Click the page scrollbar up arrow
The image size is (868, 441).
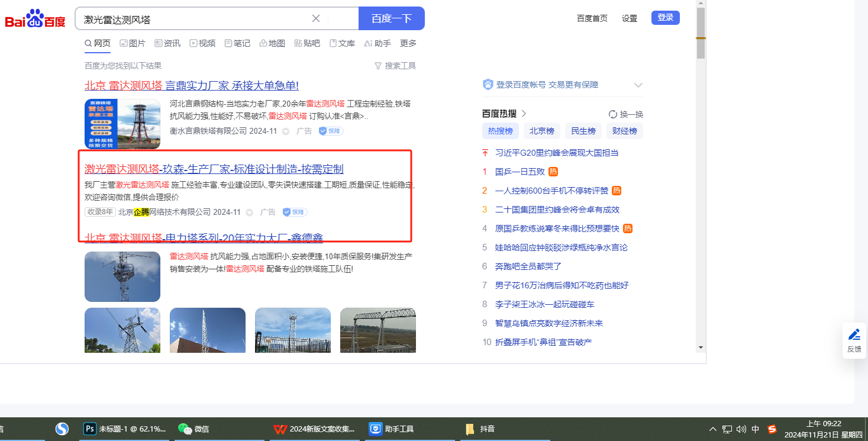[701, 4]
